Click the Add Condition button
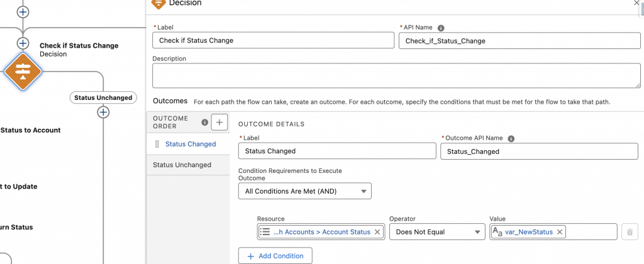The image size is (644, 264). coord(275,256)
